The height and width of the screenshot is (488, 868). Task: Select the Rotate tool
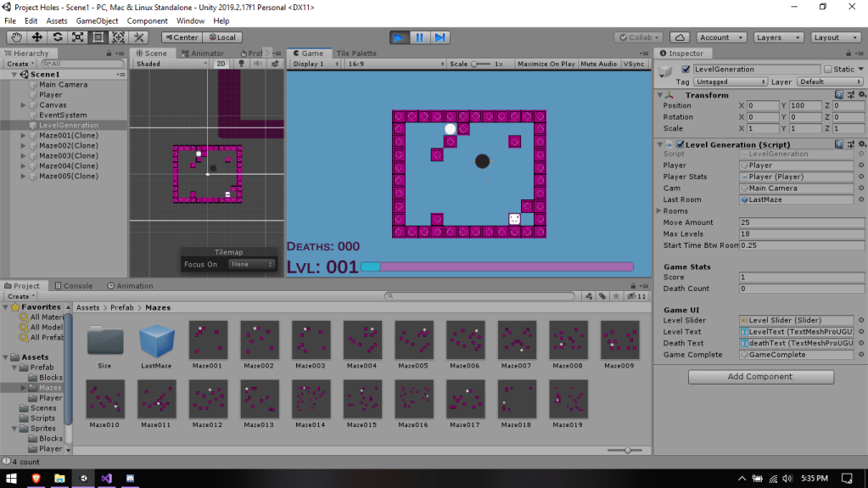(x=58, y=37)
